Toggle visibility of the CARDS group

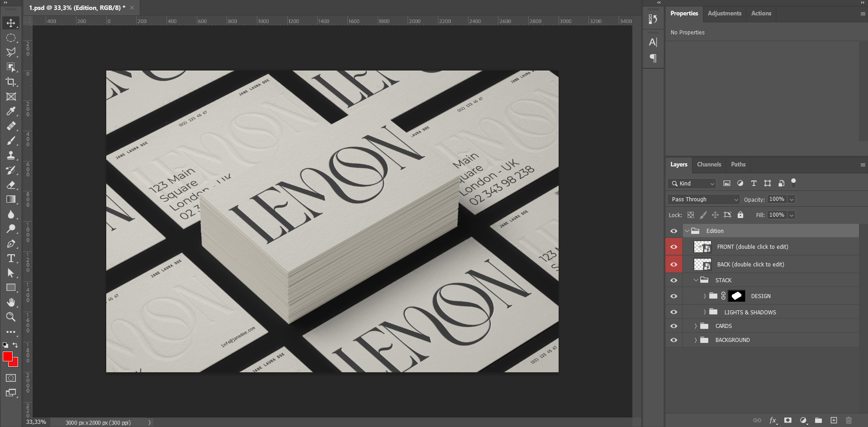coord(674,326)
